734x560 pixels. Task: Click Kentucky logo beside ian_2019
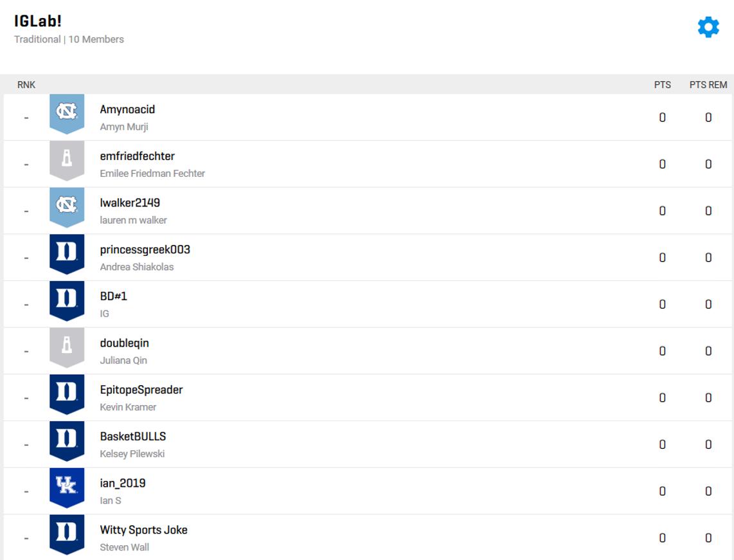67,488
